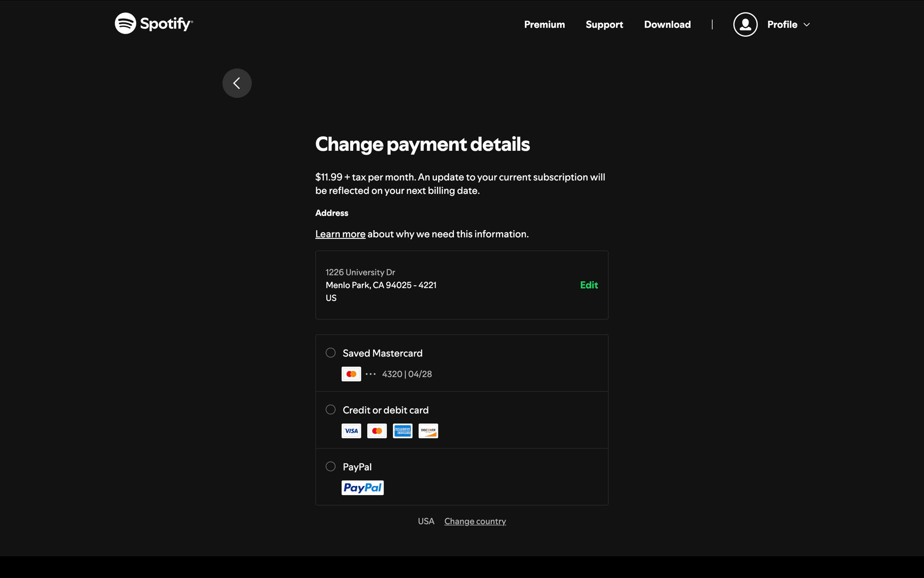Viewport: 924px width, 578px height.
Task: Click the Profile avatar icon
Action: point(745,24)
